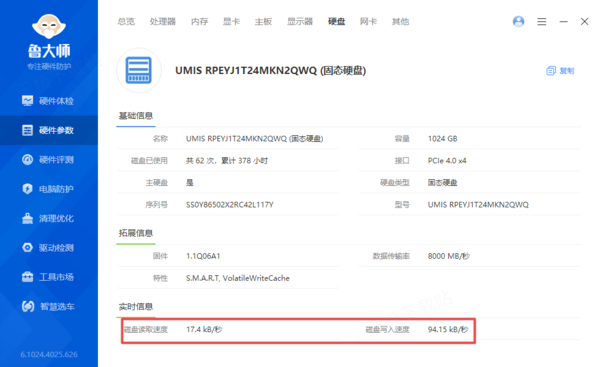The height and width of the screenshot is (367, 600).
Task: Open the hamburger main menu icon
Action: (542, 21)
